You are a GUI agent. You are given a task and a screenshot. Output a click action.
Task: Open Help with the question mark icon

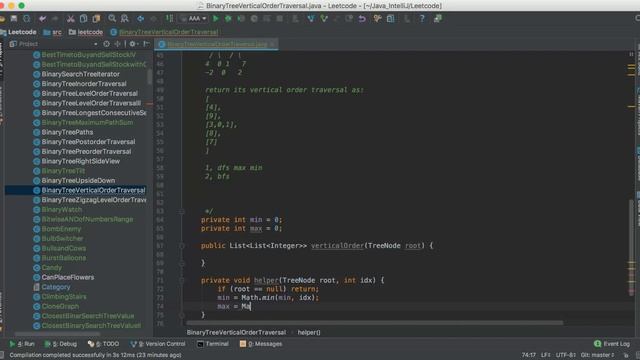coord(422,19)
